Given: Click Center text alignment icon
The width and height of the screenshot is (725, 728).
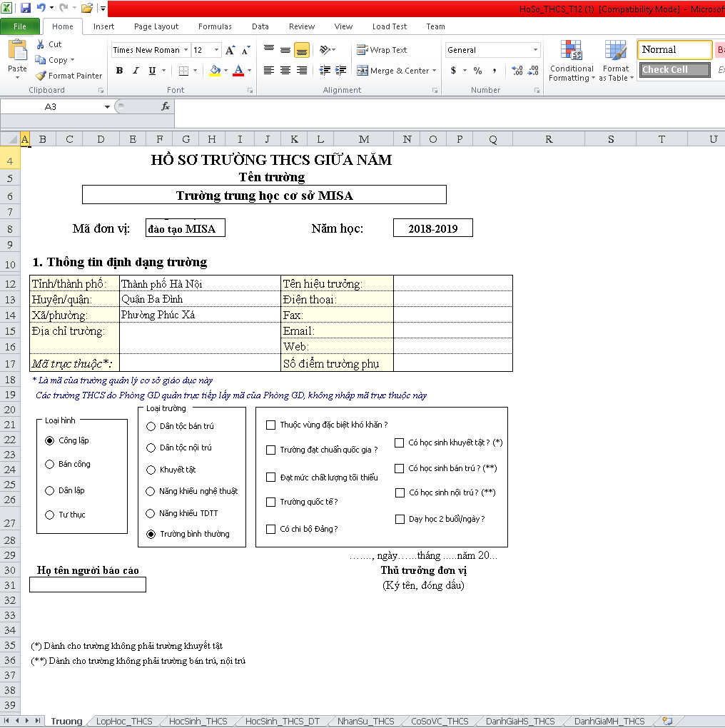Looking at the screenshot, I should coord(285,71).
